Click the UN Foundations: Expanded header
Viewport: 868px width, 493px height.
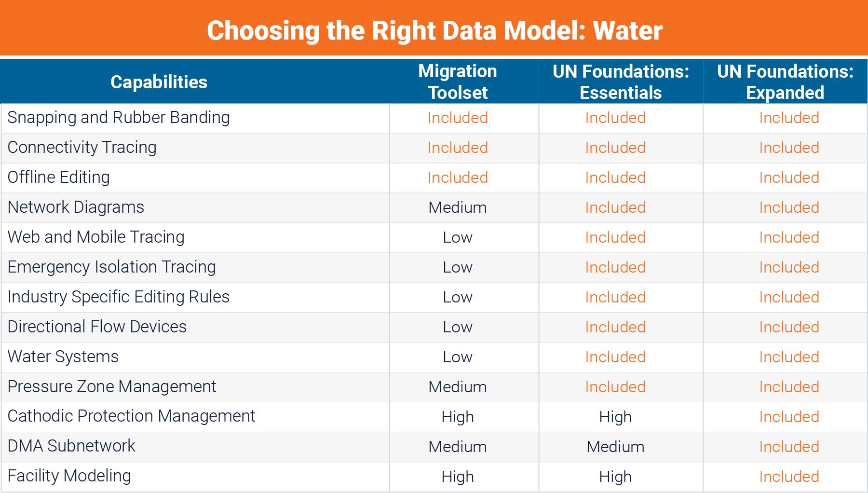click(x=785, y=82)
